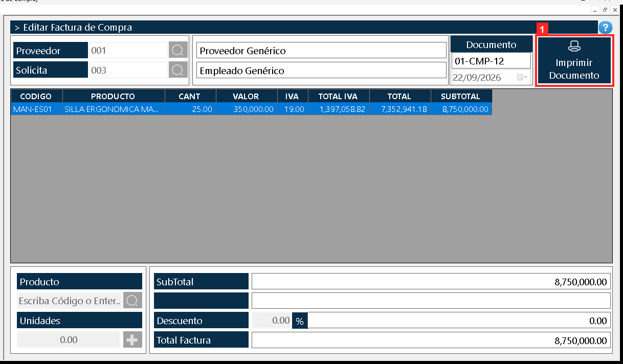The image size is (623, 364).
Task: Sort by the PRODUCTO column header
Action: 114,96
